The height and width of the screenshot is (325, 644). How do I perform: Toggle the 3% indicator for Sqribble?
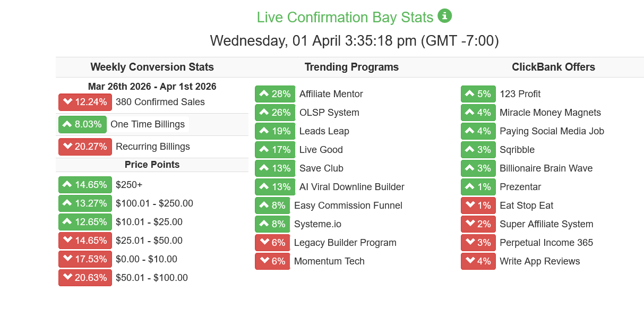tap(478, 150)
